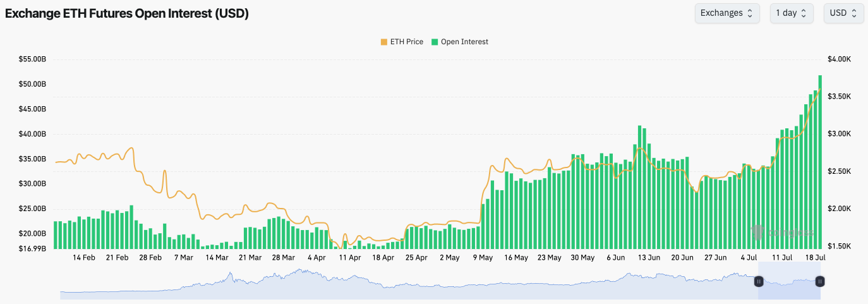
Task: Click the orange ETH Price legend swatch
Action: (x=384, y=42)
